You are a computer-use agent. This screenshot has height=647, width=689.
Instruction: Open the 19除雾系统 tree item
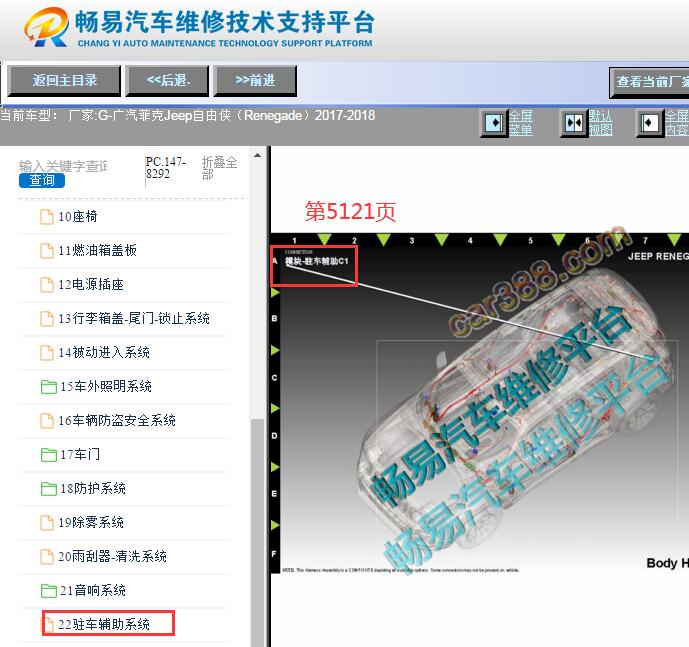[x=91, y=522]
